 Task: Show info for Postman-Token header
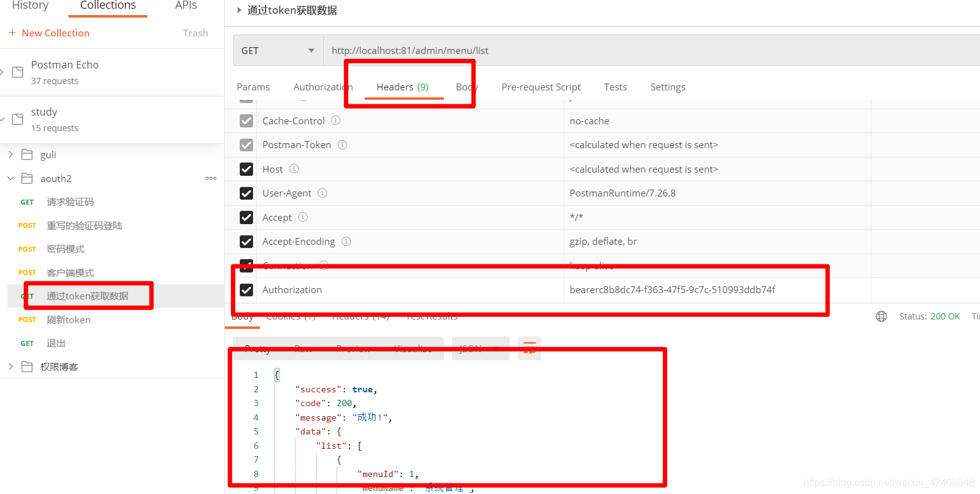(342, 144)
